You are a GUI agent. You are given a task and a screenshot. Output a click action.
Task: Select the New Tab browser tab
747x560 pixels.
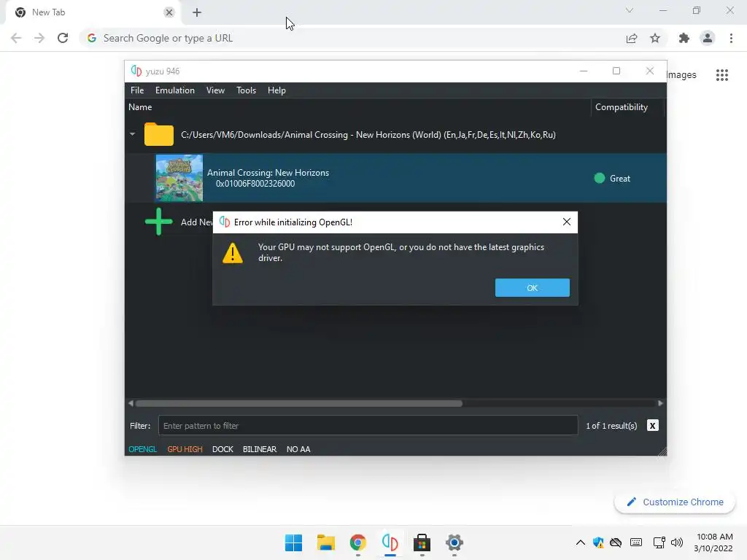[93, 12]
